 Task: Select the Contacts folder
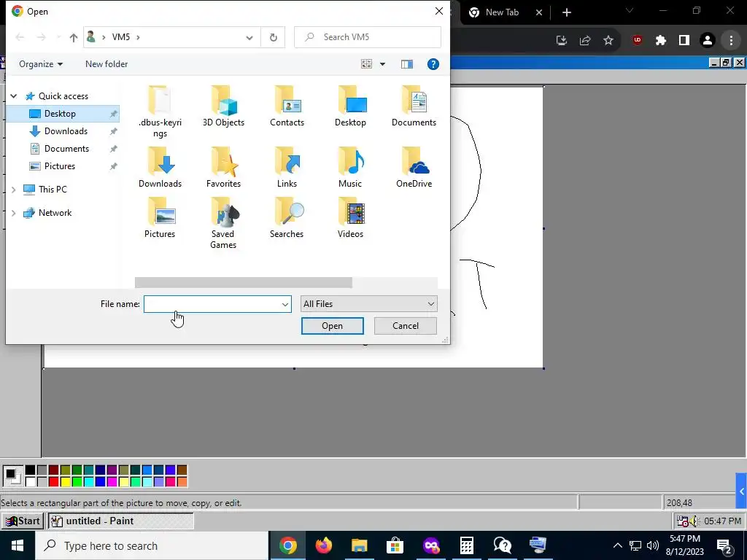click(x=287, y=106)
